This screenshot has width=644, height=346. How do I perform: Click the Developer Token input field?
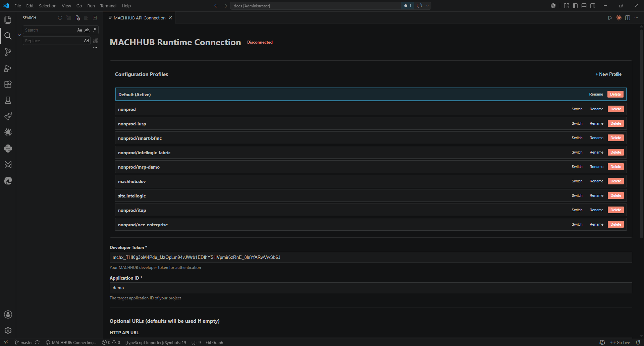pos(371,257)
